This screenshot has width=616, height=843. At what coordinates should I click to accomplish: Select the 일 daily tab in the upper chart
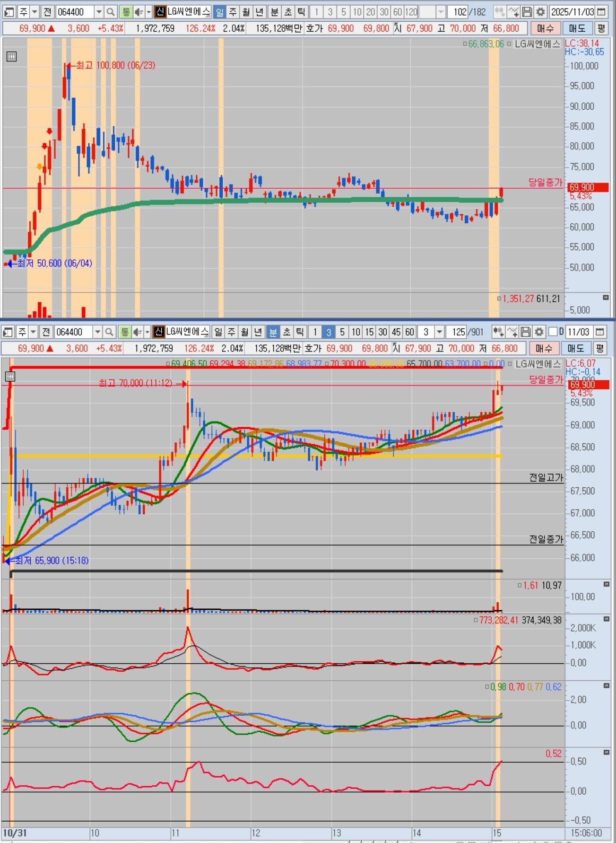click(x=219, y=12)
